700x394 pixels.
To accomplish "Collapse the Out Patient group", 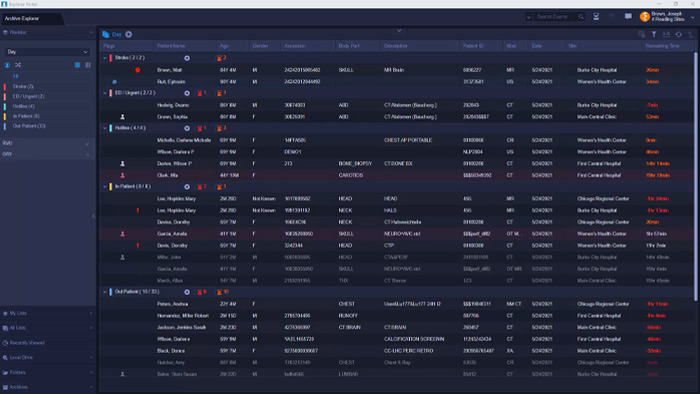I will [x=105, y=292].
